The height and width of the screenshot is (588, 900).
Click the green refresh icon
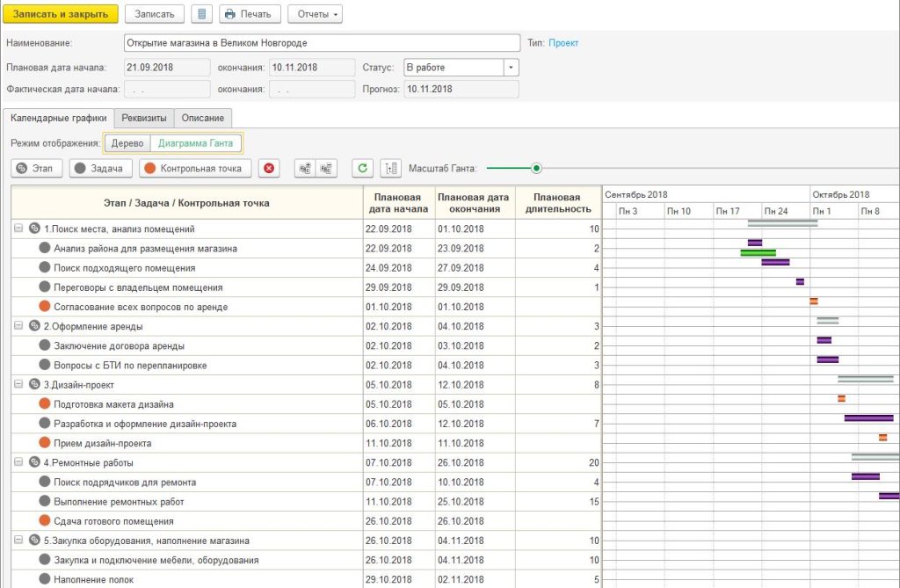point(361,168)
